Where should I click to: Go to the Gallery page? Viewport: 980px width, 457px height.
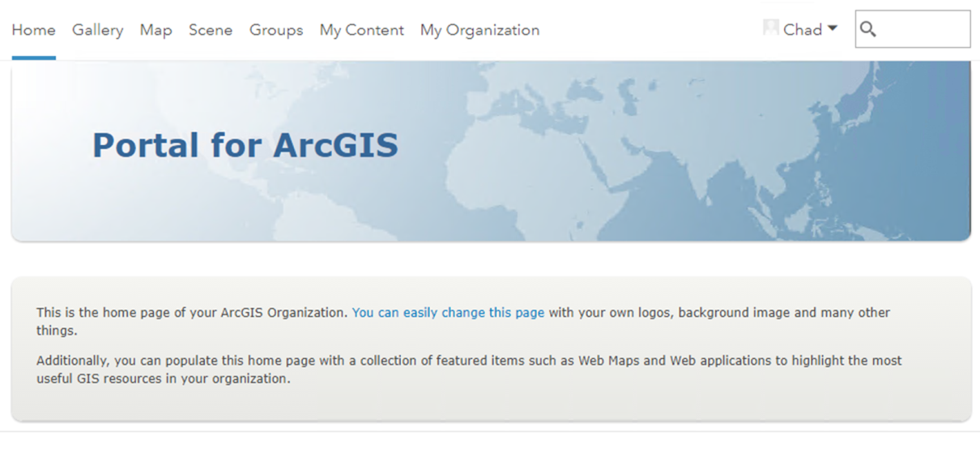click(x=97, y=30)
